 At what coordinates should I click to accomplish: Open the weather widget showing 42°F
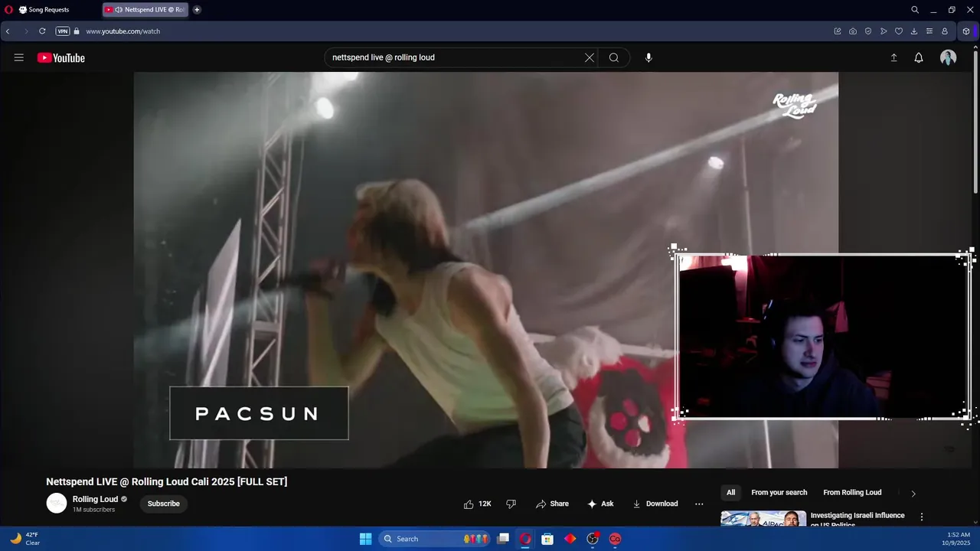pyautogui.click(x=24, y=539)
